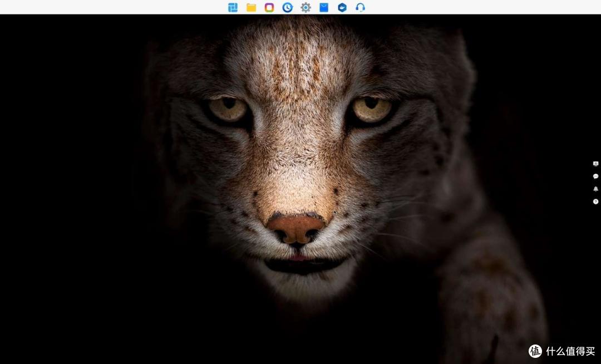The image size is (601, 364).
Task: Open the blue headset support icon
Action: pos(360,7)
